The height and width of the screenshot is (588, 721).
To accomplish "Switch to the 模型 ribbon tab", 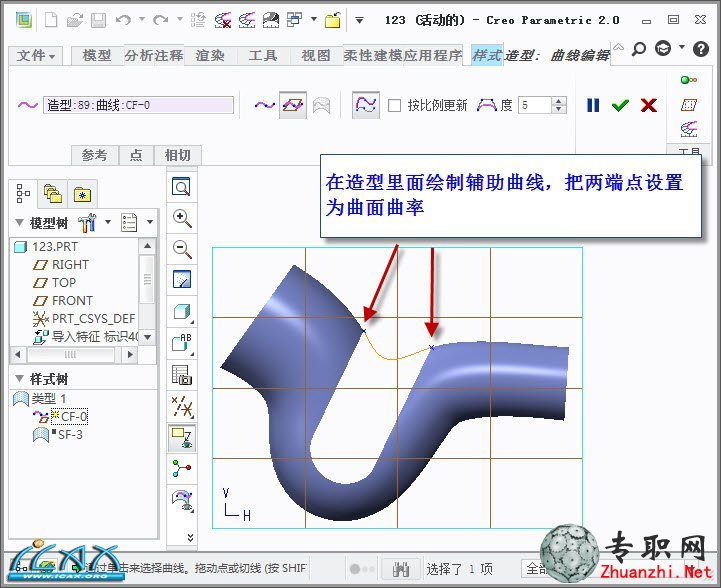I will point(97,56).
